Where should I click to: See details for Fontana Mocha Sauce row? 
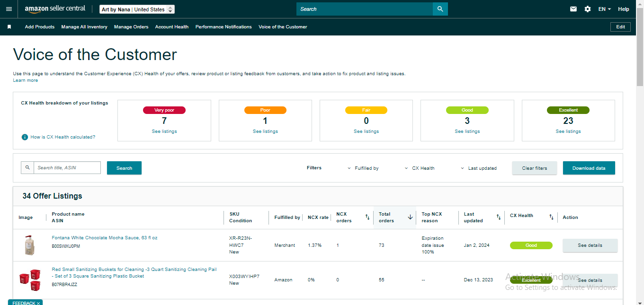coord(590,245)
